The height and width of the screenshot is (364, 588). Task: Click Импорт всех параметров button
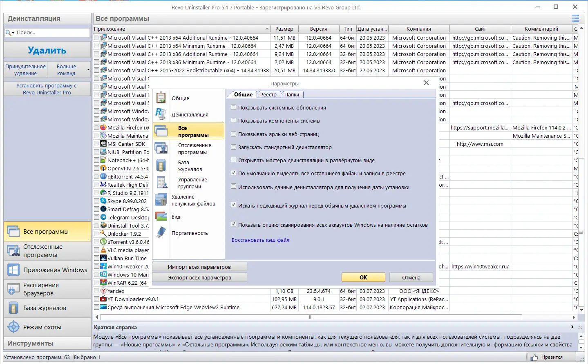[199, 267]
